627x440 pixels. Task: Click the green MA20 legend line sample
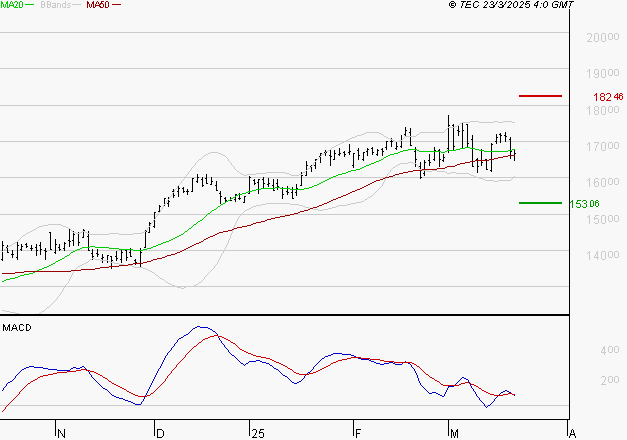point(30,5)
